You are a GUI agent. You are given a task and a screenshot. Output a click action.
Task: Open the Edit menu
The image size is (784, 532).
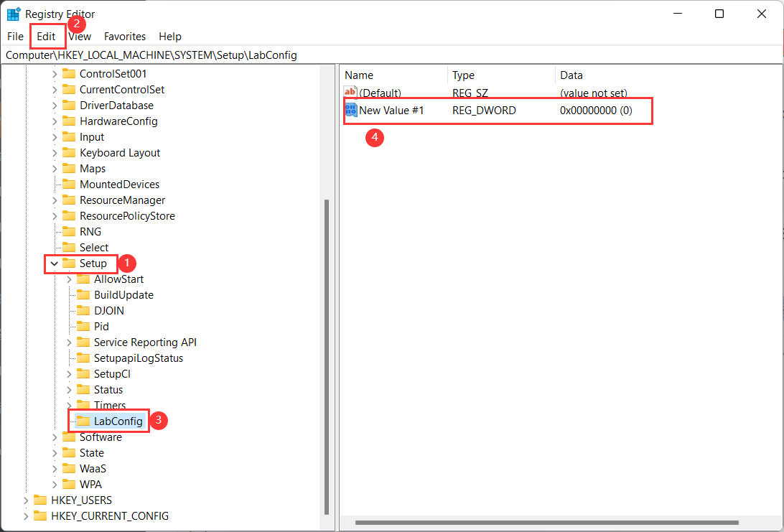[x=46, y=37]
